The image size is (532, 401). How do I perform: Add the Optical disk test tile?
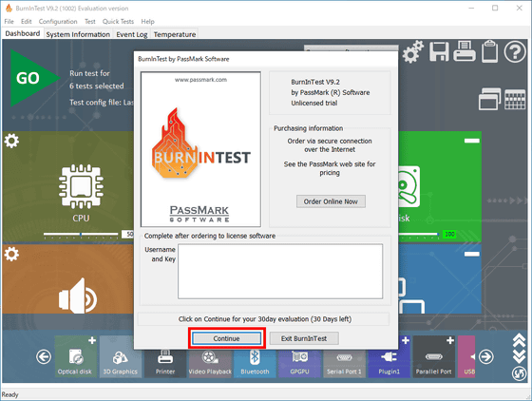tap(92, 340)
